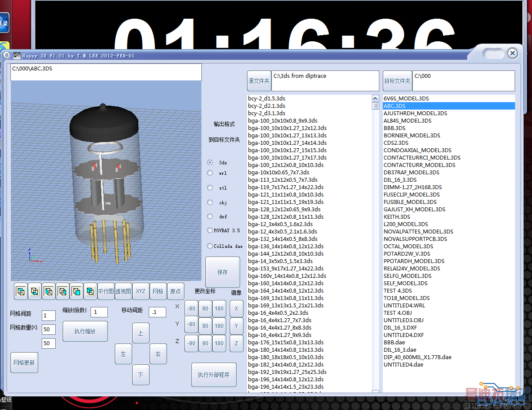The image size is (532, 410).
Task: Show the front face view cube icon
Action: pyautogui.click(x=77, y=291)
